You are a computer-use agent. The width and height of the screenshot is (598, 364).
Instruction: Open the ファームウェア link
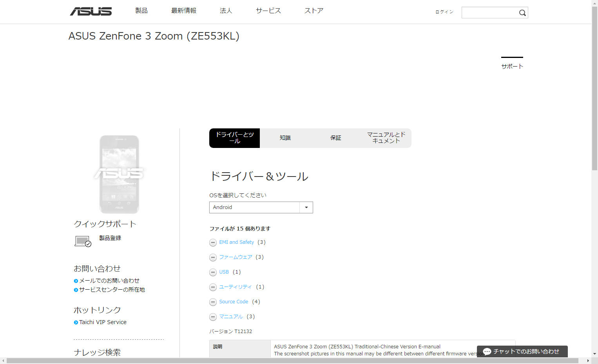tap(236, 257)
